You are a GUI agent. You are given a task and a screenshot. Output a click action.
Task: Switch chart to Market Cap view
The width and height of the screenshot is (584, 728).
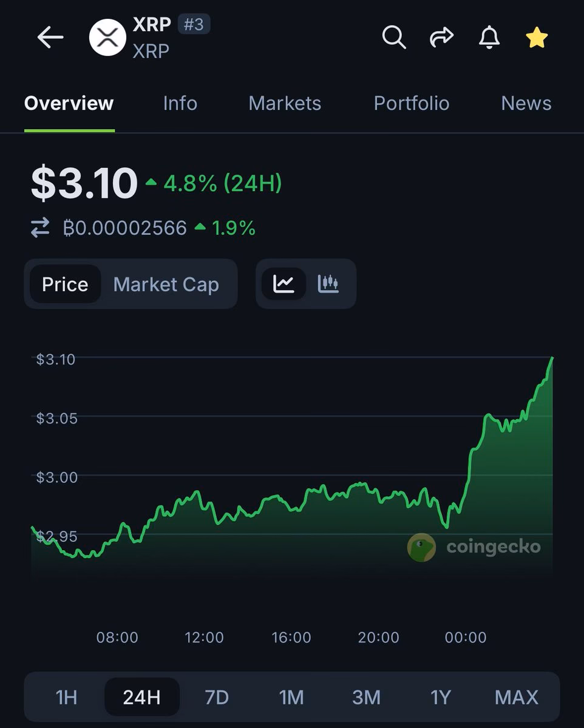[x=166, y=284]
